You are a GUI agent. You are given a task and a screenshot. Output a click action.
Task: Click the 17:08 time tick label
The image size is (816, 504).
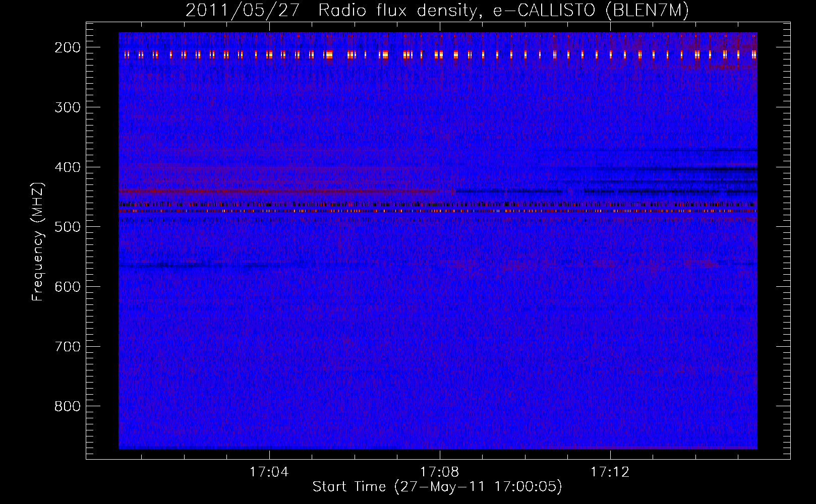(440, 472)
